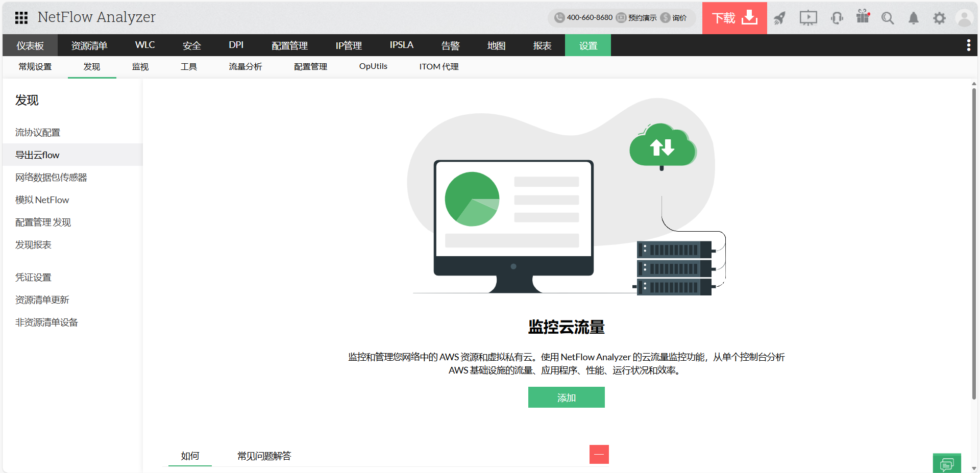Open the user profile avatar

pos(964,18)
